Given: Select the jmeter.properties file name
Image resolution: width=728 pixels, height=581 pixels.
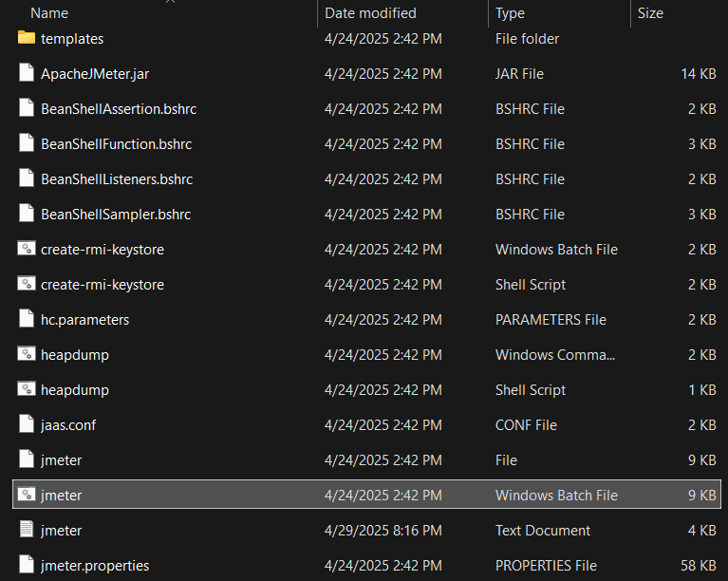Looking at the screenshot, I should click(95, 566).
